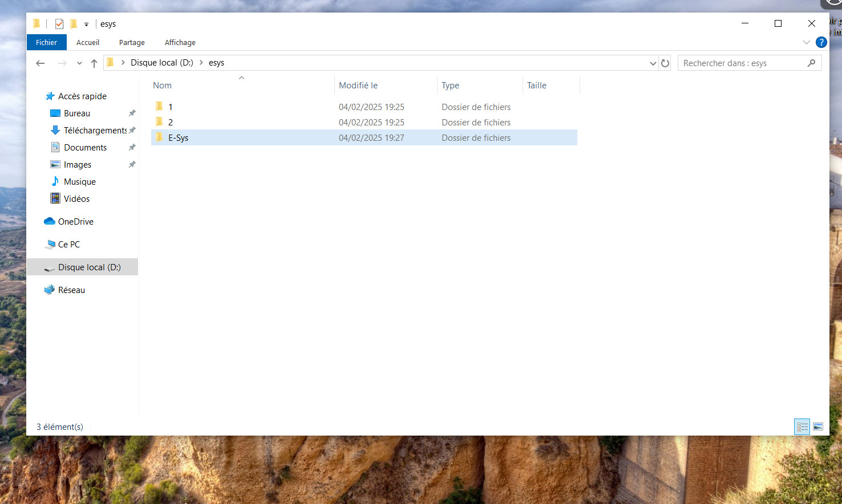Screen dimensions: 842x504
Task: Open the Fichier menu tab
Action: (47, 42)
